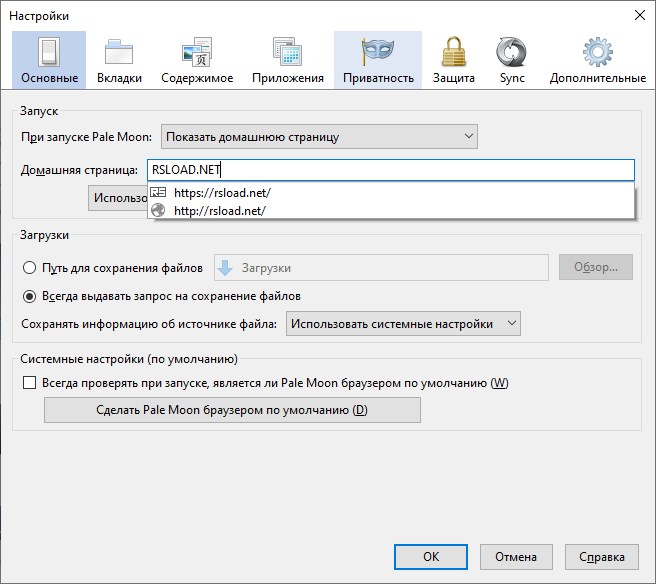Switch to the Защита tab
Screen dimensions: 656x584
click(454, 60)
